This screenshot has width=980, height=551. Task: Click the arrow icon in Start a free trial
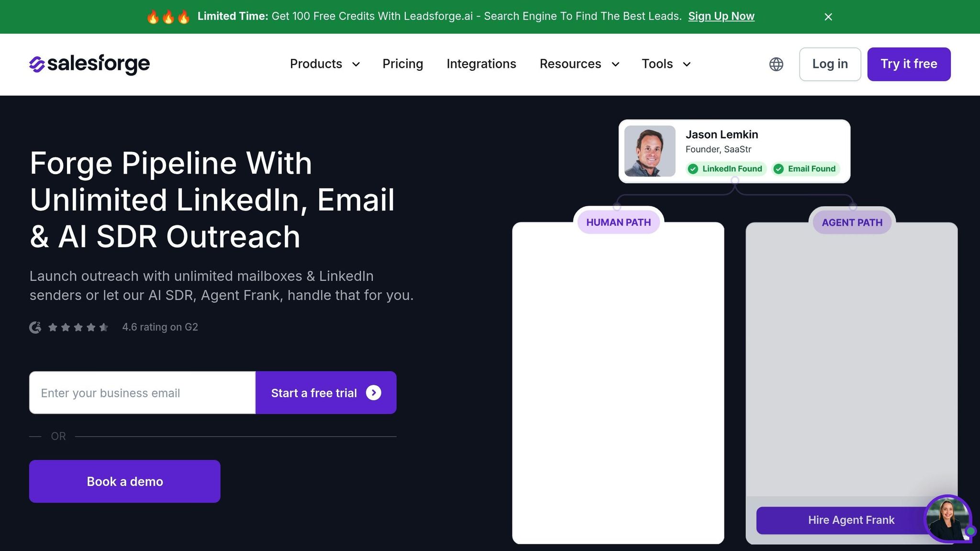(x=374, y=393)
